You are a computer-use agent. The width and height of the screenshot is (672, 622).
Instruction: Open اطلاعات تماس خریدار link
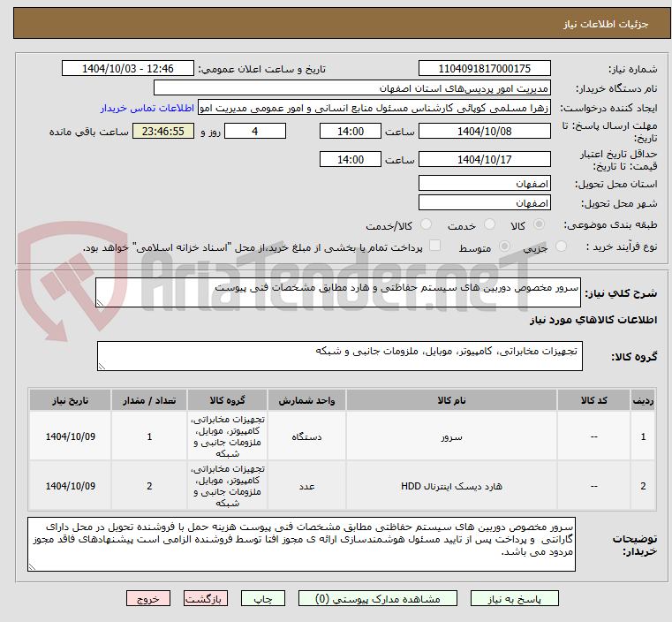pos(147,108)
